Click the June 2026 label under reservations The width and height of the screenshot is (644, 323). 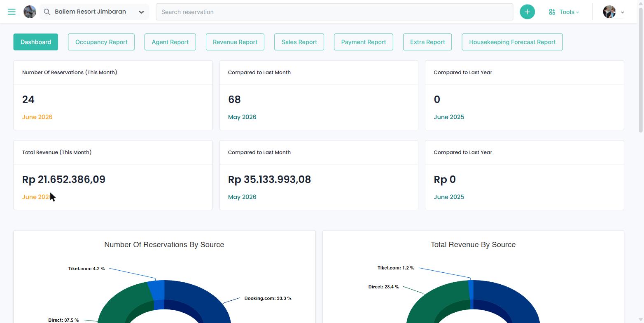(37, 117)
